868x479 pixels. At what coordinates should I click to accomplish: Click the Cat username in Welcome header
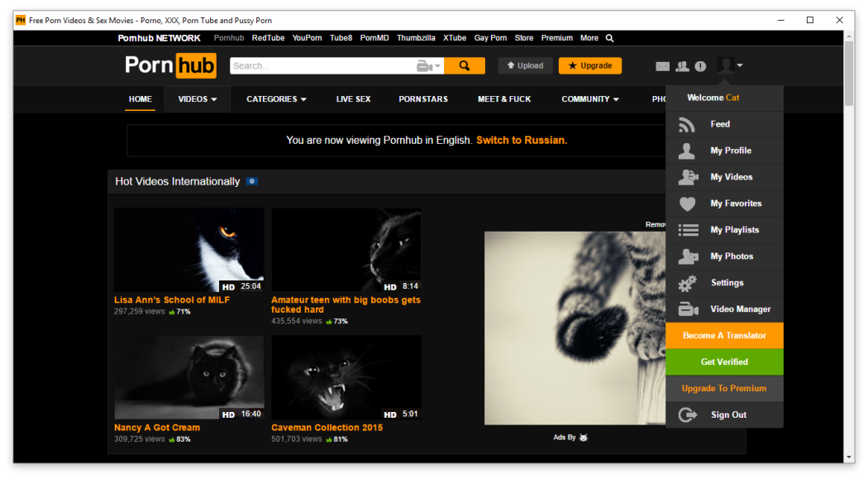point(732,98)
